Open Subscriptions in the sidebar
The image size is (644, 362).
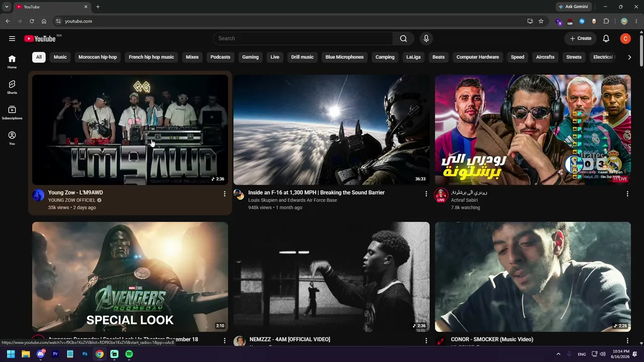tap(12, 113)
